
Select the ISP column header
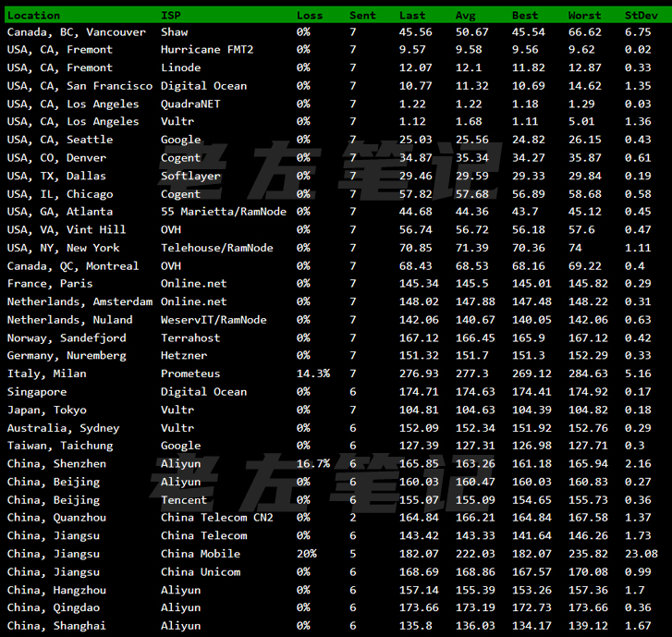pyautogui.click(x=171, y=16)
